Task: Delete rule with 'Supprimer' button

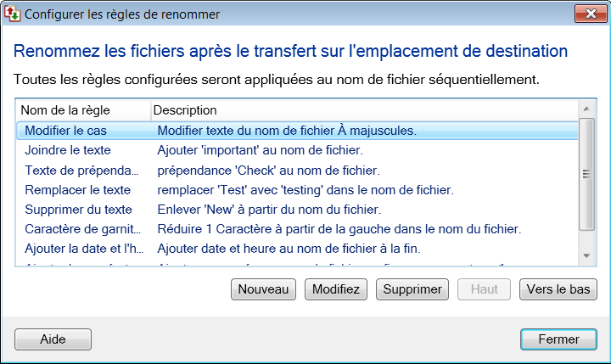Action: point(412,289)
